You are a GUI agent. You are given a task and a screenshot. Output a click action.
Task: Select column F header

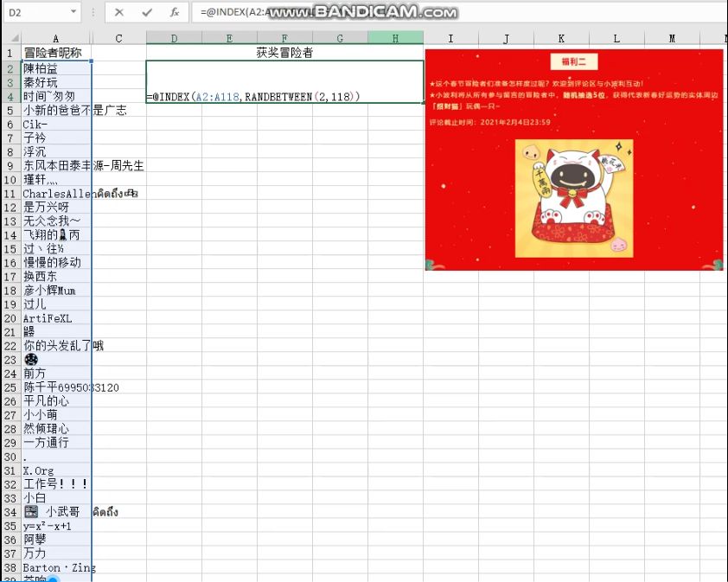[284, 38]
